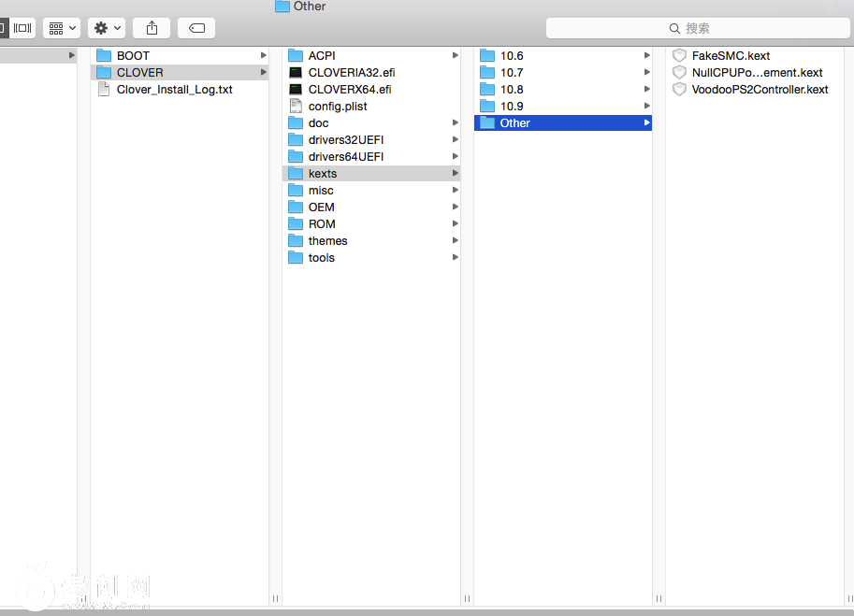Expand the ACPI folder arrow
The image size is (854, 616).
coord(456,56)
